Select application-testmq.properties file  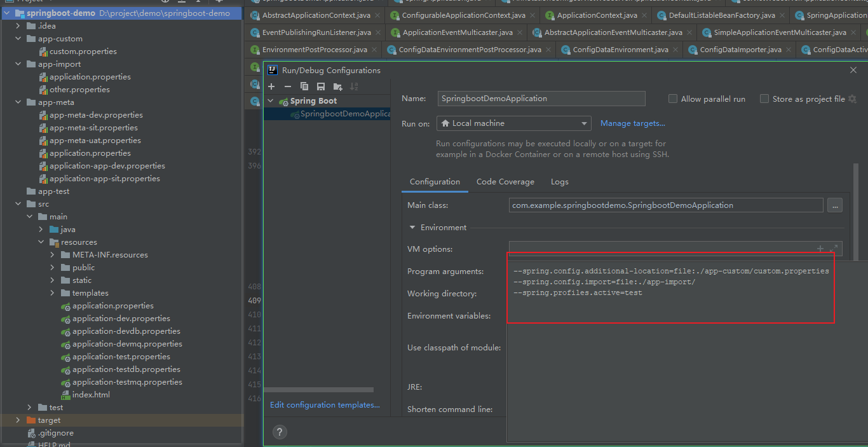(127, 382)
